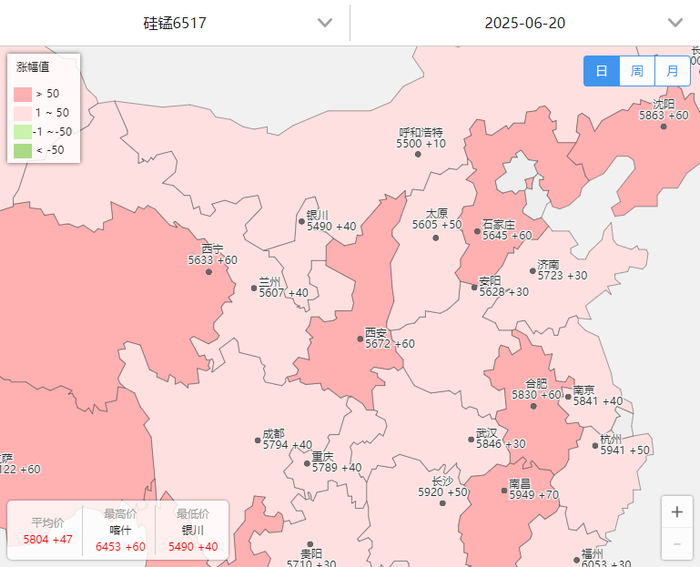Click the 济南 5723 +30 price label
Viewport: 700px width, 567px height.
tap(562, 270)
